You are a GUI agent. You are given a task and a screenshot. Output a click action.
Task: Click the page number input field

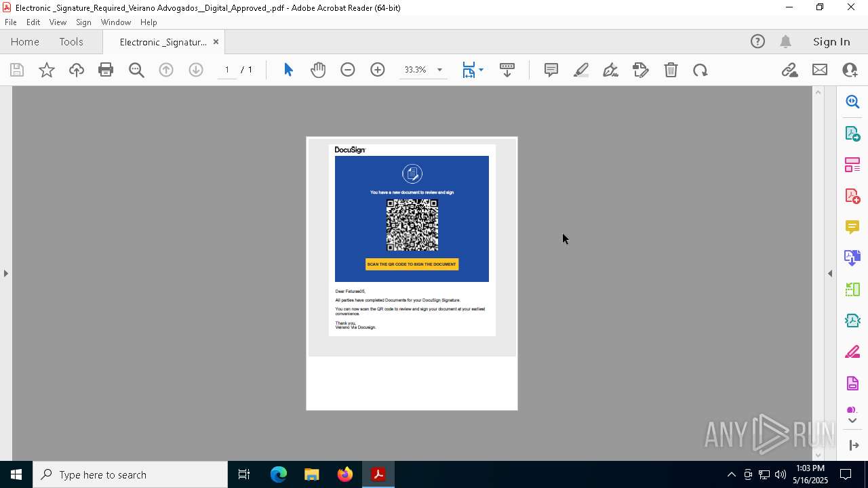[x=227, y=70]
